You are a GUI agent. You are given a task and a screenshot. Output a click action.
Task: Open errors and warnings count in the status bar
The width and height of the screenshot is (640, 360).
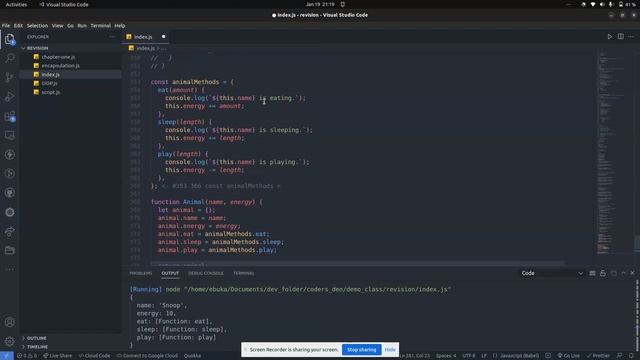[27, 356]
